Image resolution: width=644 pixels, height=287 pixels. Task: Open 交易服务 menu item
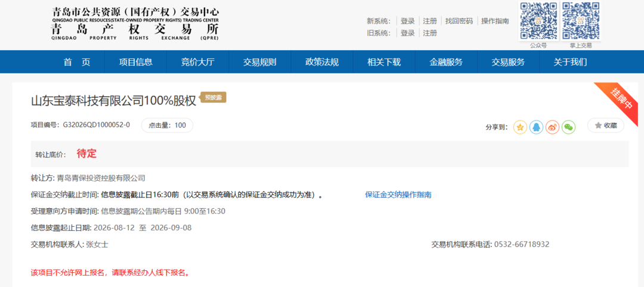508,62
